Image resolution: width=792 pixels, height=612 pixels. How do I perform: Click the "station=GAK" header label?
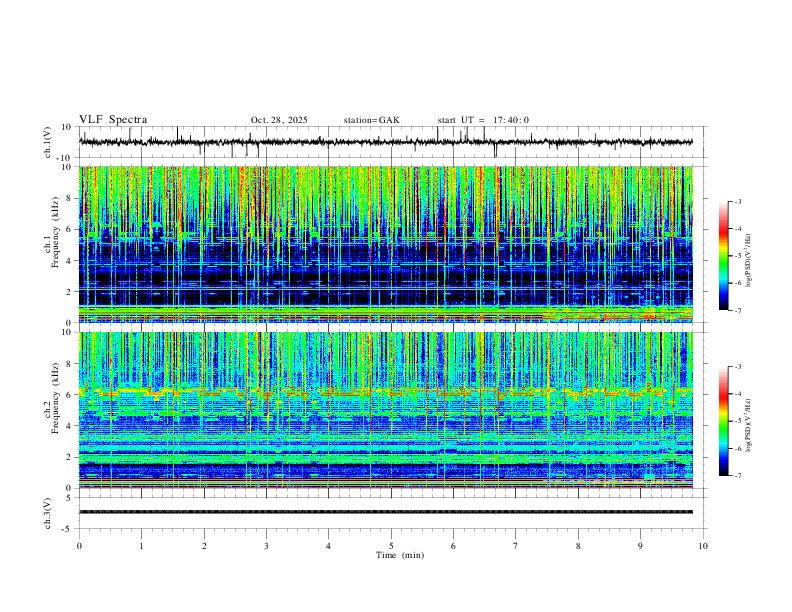coord(371,120)
